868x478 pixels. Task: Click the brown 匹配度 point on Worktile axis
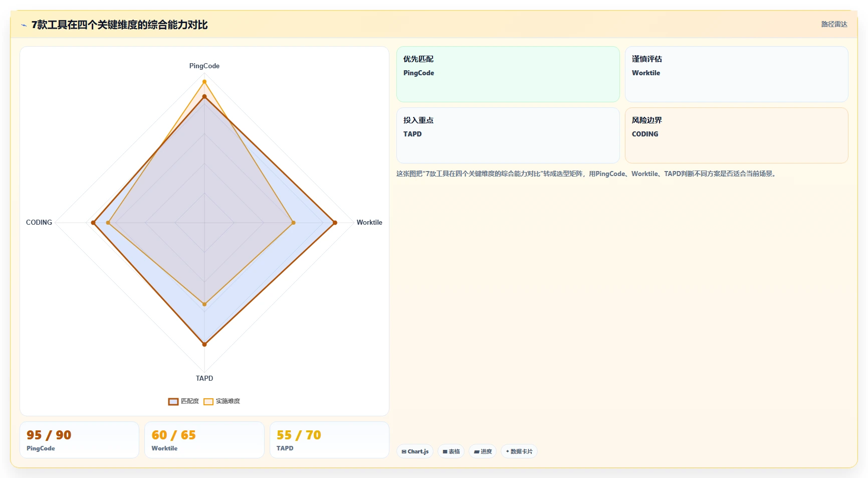click(335, 223)
